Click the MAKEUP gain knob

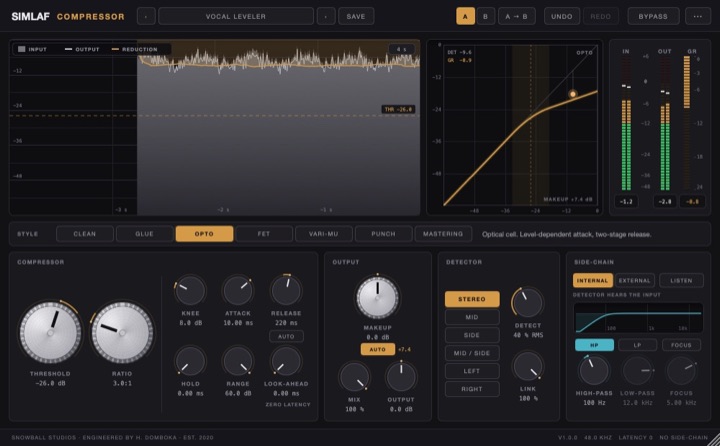[x=377, y=298]
